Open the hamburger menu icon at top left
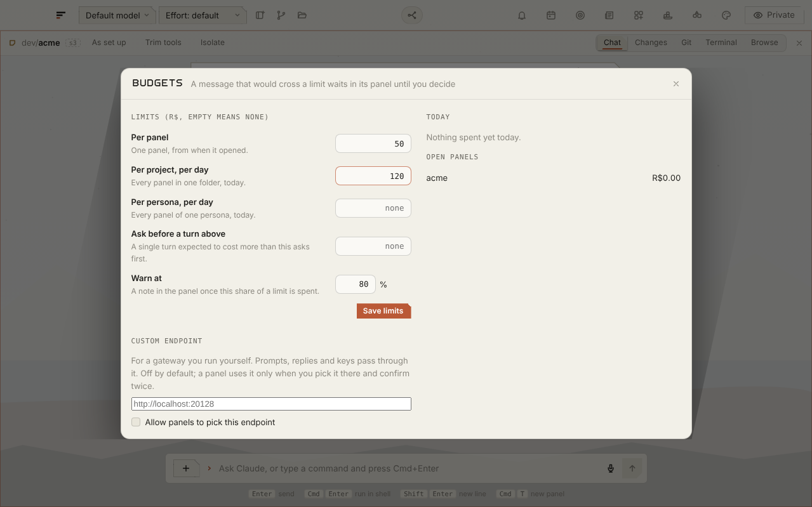The image size is (812, 507). point(61,15)
